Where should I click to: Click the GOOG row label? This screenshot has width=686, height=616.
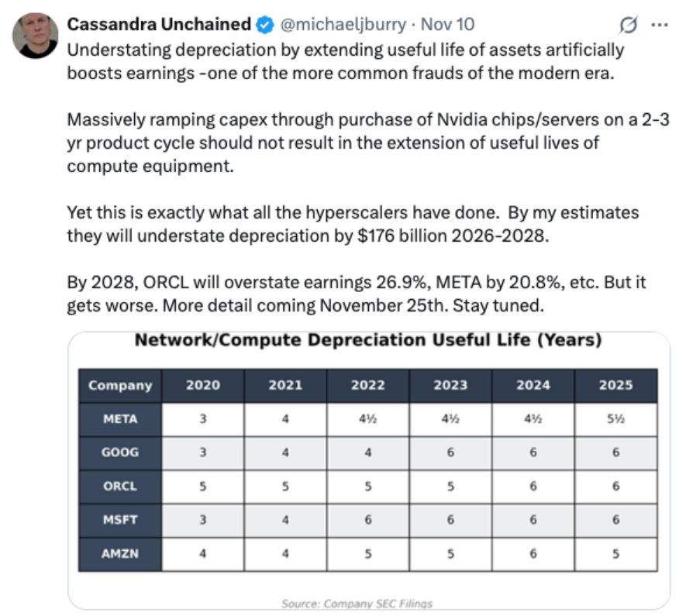click(x=120, y=453)
